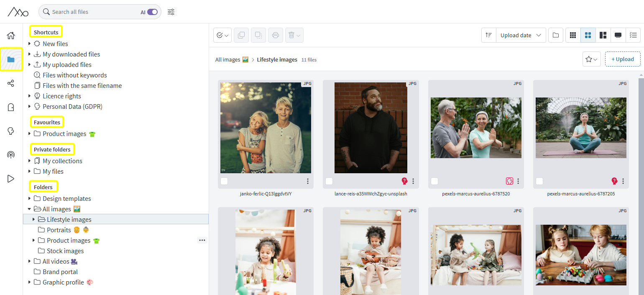Viewport: 644px width, 295px height.
Task: Expand the New files shortcut
Action: click(x=29, y=44)
